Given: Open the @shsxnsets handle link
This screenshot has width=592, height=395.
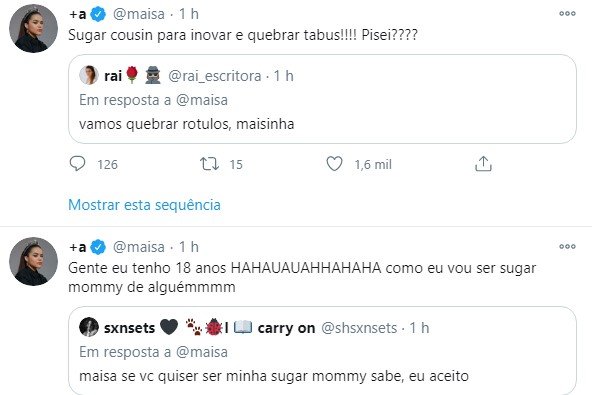Looking at the screenshot, I should (359, 328).
